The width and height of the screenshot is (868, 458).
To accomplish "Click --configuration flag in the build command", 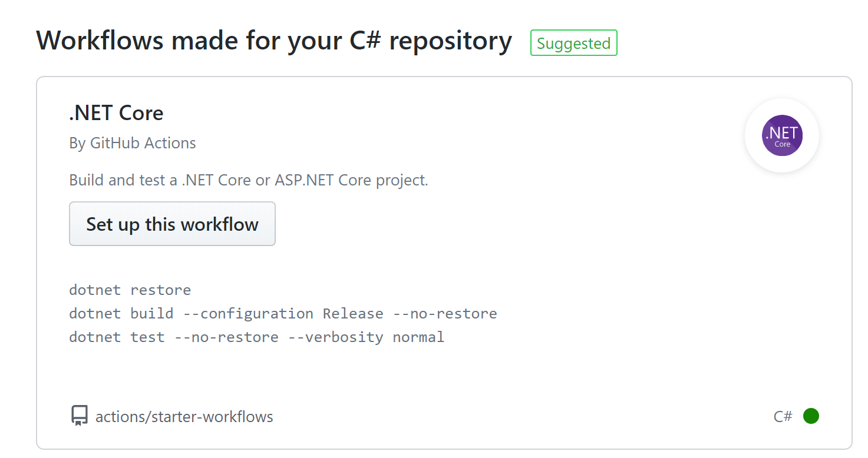I will pyautogui.click(x=248, y=314).
